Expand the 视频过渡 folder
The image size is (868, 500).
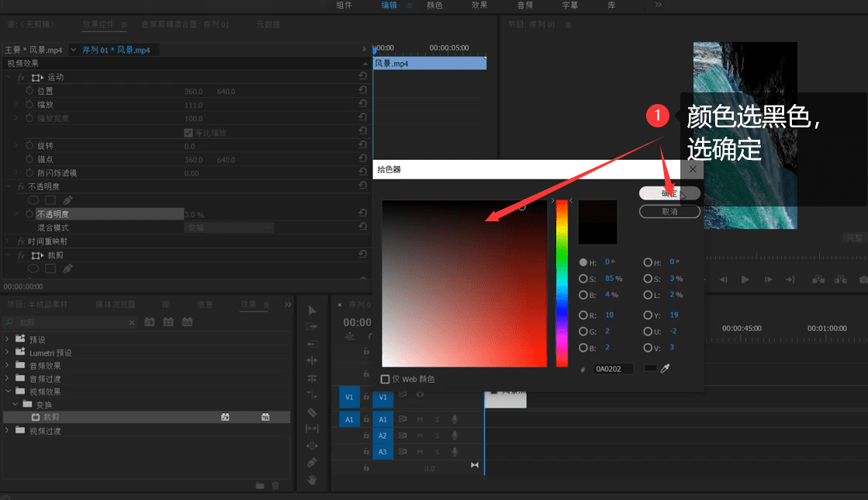7,430
